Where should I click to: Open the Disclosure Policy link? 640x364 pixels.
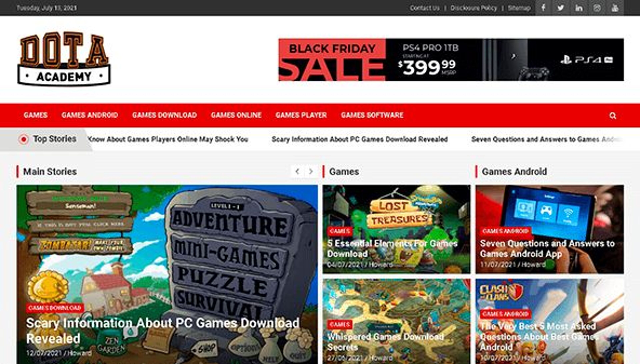tap(474, 8)
